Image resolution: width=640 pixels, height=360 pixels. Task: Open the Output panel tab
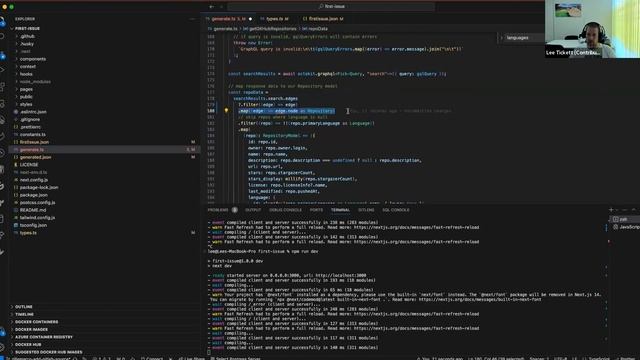[x=253, y=210]
